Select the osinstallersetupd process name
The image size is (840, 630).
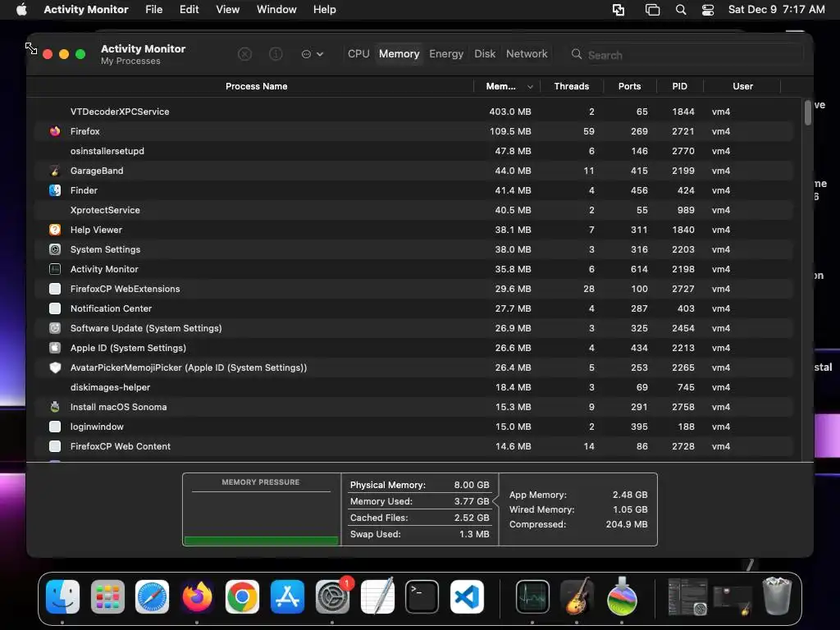[107, 151]
